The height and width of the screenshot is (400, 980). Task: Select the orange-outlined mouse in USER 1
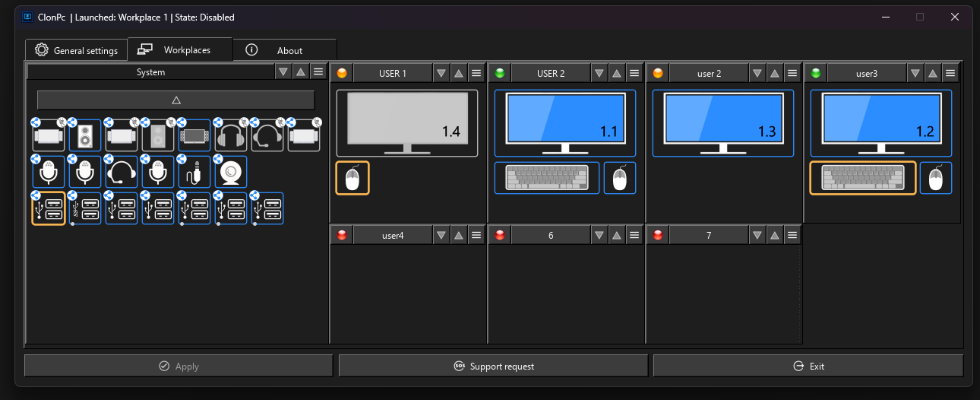[x=352, y=178]
